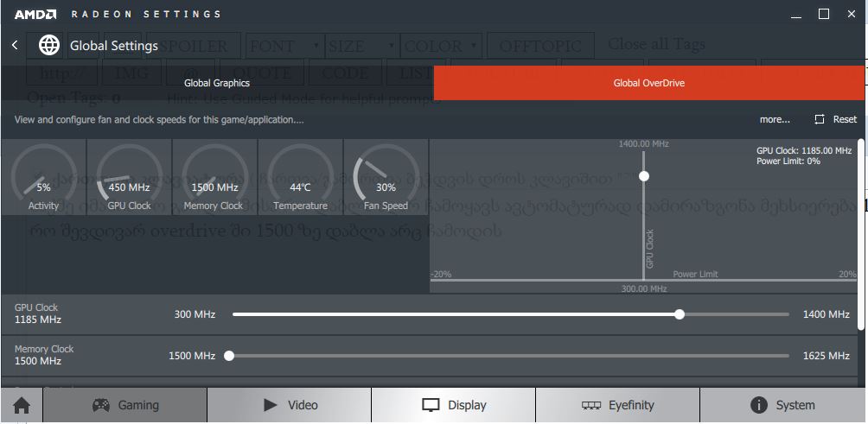
Task: Open the Display section
Action: coord(453,405)
